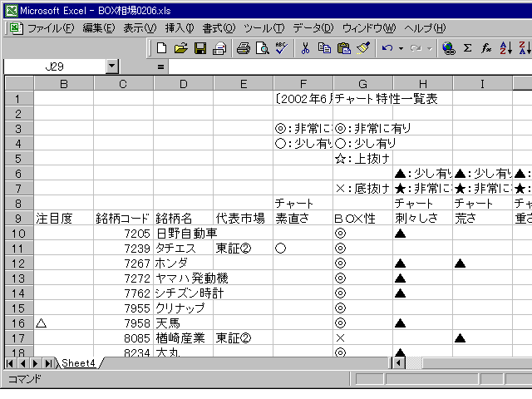
Task: Open the 挿入(I) menu
Action: pos(180,28)
